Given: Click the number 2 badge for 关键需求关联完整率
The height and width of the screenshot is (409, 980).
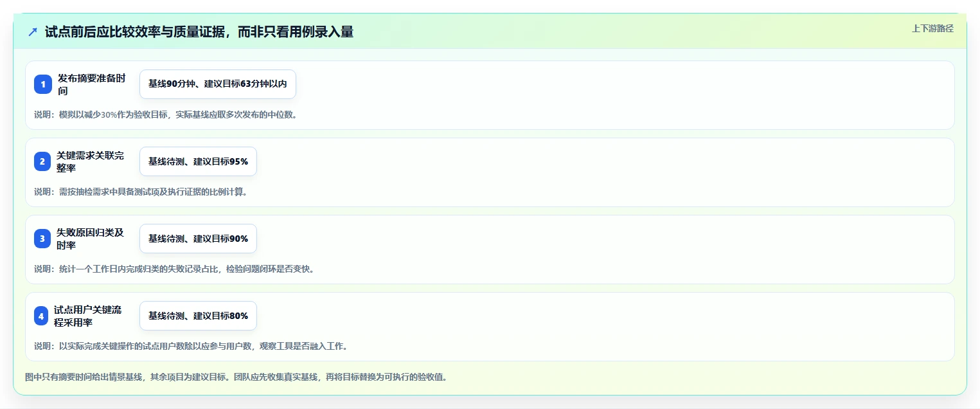Looking at the screenshot, I should [x=43, y=161].
